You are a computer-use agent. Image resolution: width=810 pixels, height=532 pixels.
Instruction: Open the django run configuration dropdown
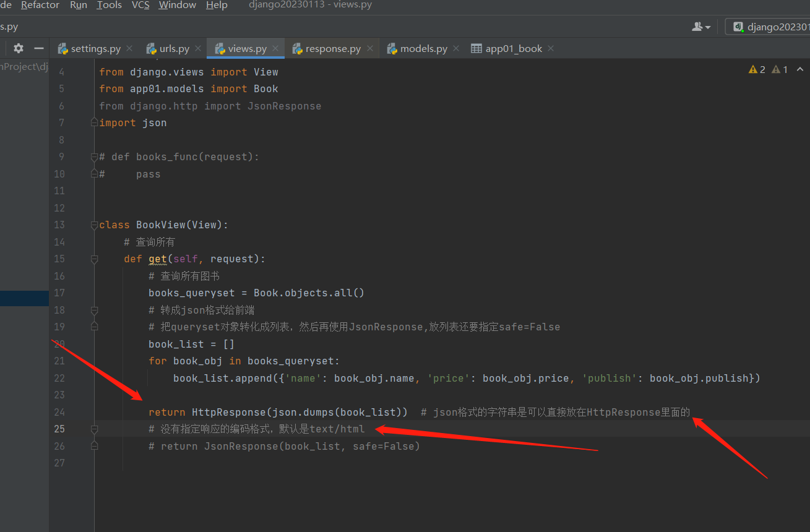771,27
